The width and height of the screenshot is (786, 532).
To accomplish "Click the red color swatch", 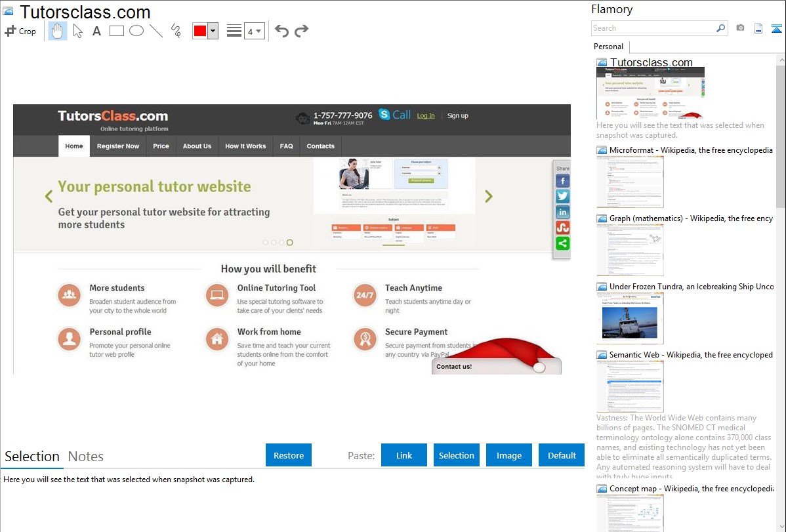I will 200,31.
